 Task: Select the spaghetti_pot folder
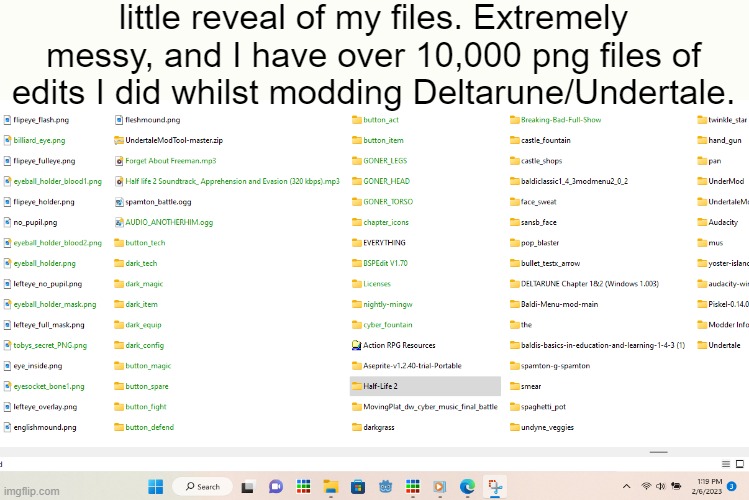click(538, 406)
